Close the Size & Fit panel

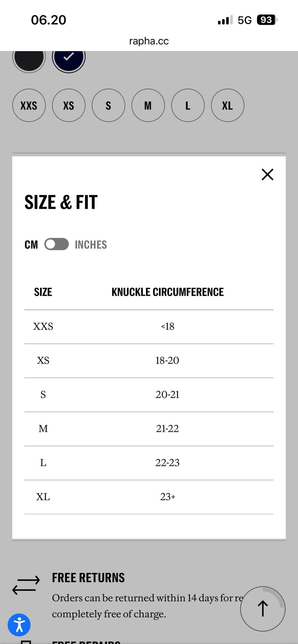click(x=267, y=174)
